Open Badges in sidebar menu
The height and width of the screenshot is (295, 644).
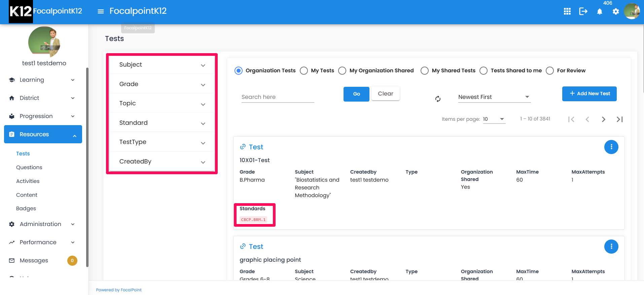coord(26,208)
